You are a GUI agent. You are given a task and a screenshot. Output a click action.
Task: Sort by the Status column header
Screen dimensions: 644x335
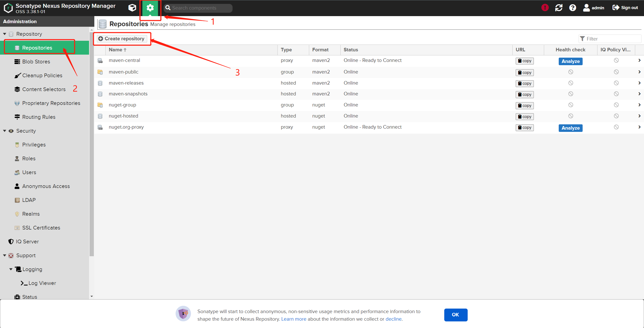(x=426, y=50)
